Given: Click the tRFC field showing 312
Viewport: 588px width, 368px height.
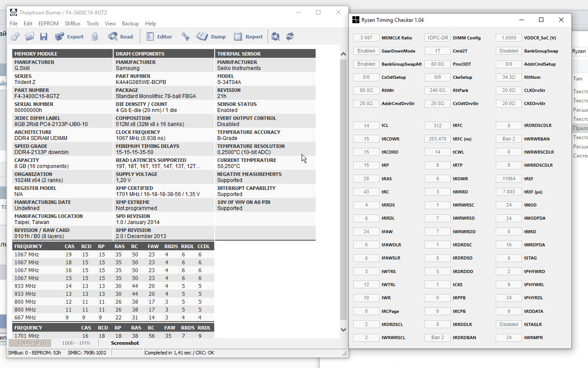Looking at the screenshot, I should pos(438,126).
